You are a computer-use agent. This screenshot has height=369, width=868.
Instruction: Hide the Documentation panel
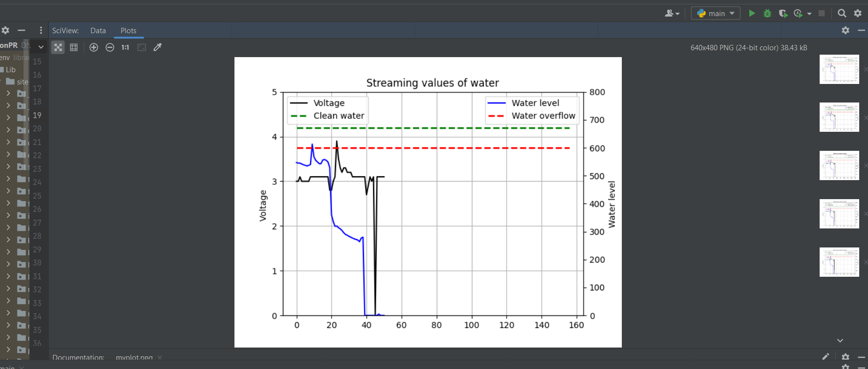coord(861,357)
